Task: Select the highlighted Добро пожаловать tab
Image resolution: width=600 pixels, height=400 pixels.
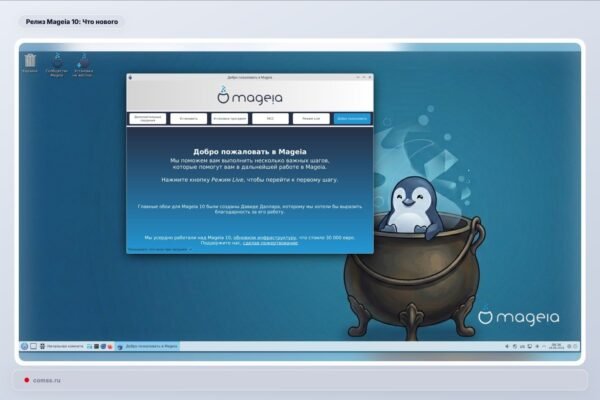Action: 352,119
